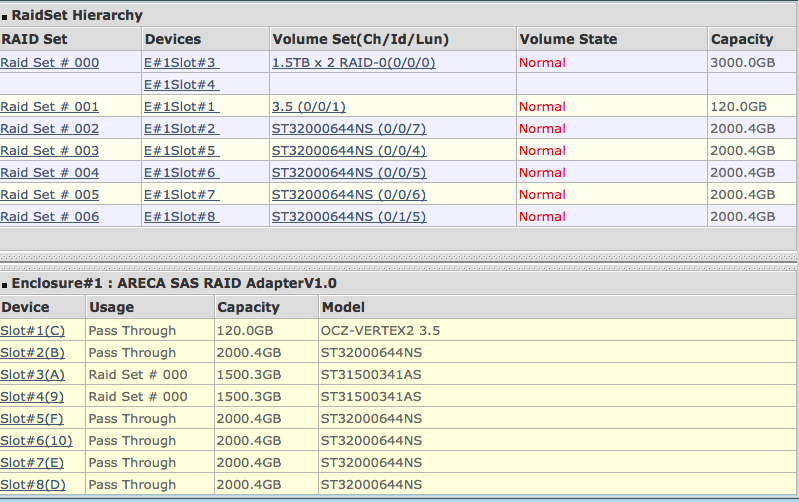
Task: Open volume ST32000644NS (0/0/4)
Action: (x=349, y=150)
